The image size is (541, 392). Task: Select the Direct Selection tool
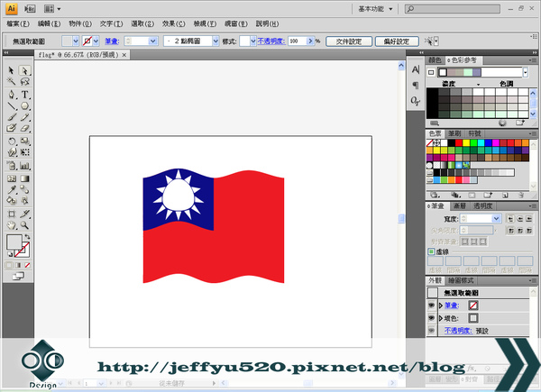point(24,70)
